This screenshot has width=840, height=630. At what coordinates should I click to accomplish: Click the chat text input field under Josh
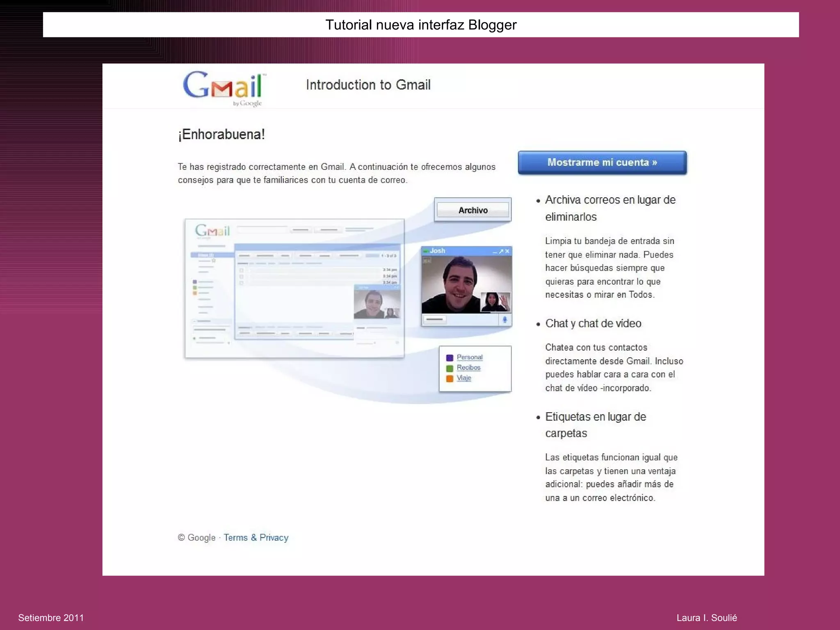[435, 320]
